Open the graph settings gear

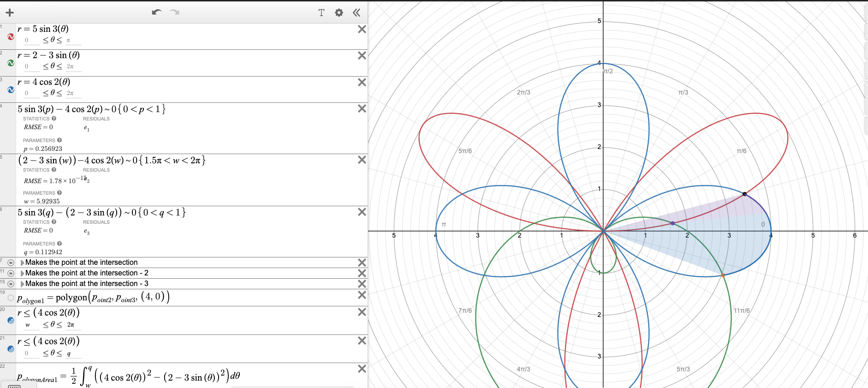click(339, 13)
